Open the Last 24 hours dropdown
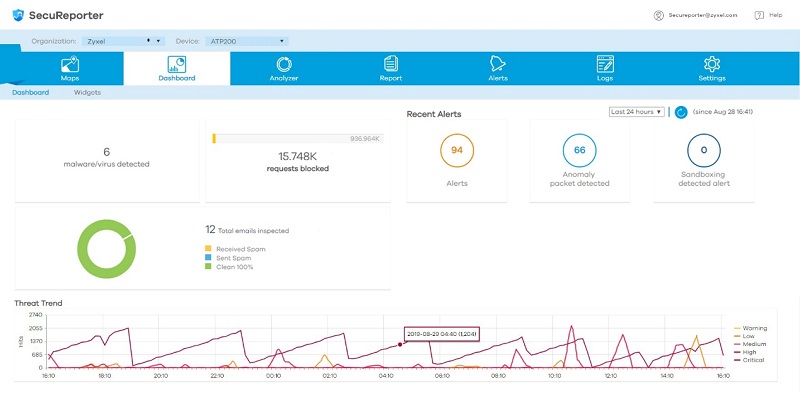The image size is (800, 394). pyautogui.click(x=637, y=112)
